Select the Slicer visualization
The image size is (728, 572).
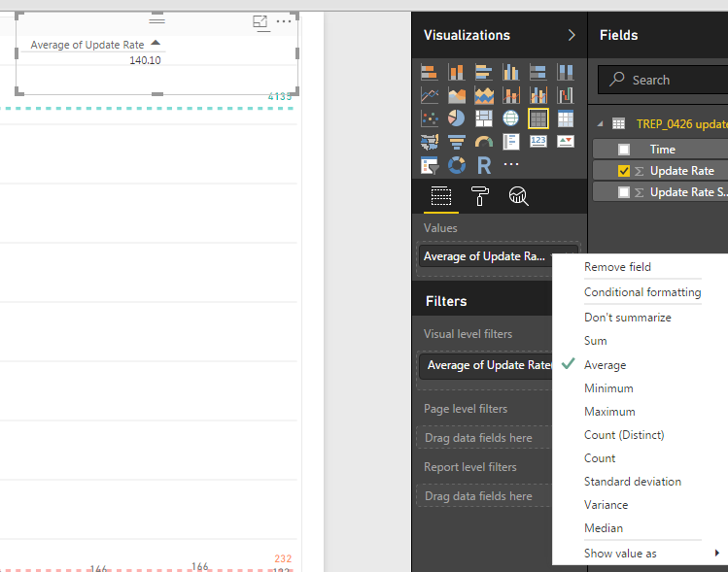[429, 165]
